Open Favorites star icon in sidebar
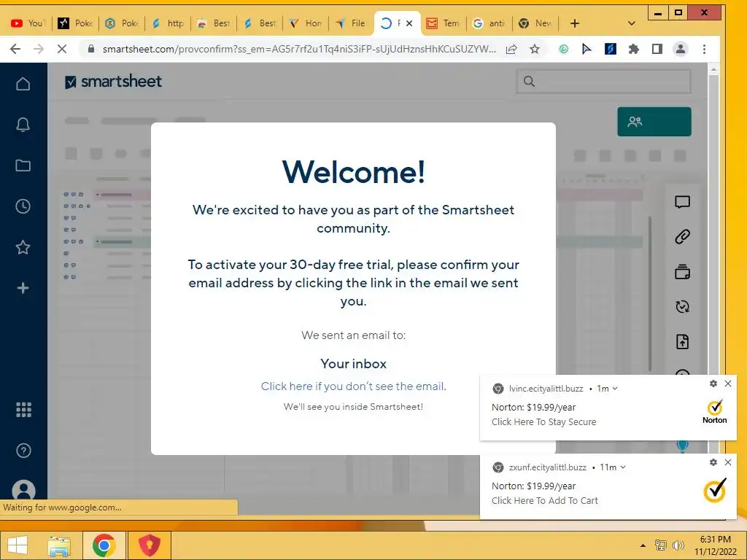Image resolution: width=747 pixels, height=560 pixels. tap(23, 247)
